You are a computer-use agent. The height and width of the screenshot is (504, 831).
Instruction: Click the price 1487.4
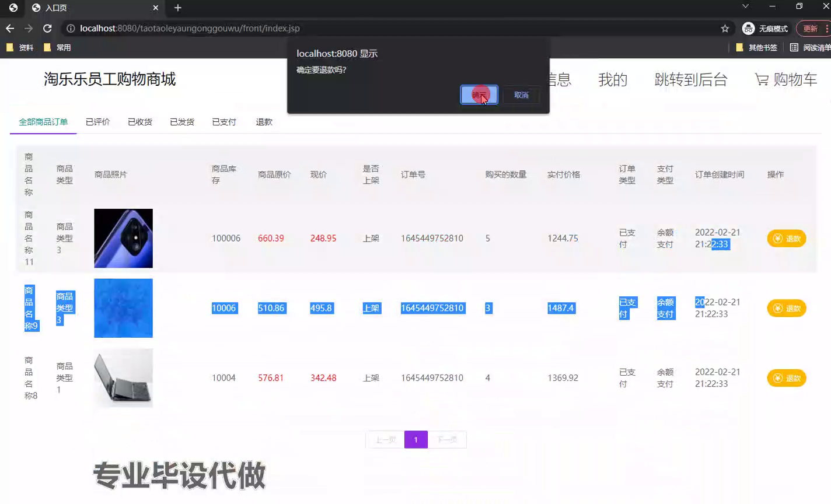[x=561, y=308]
